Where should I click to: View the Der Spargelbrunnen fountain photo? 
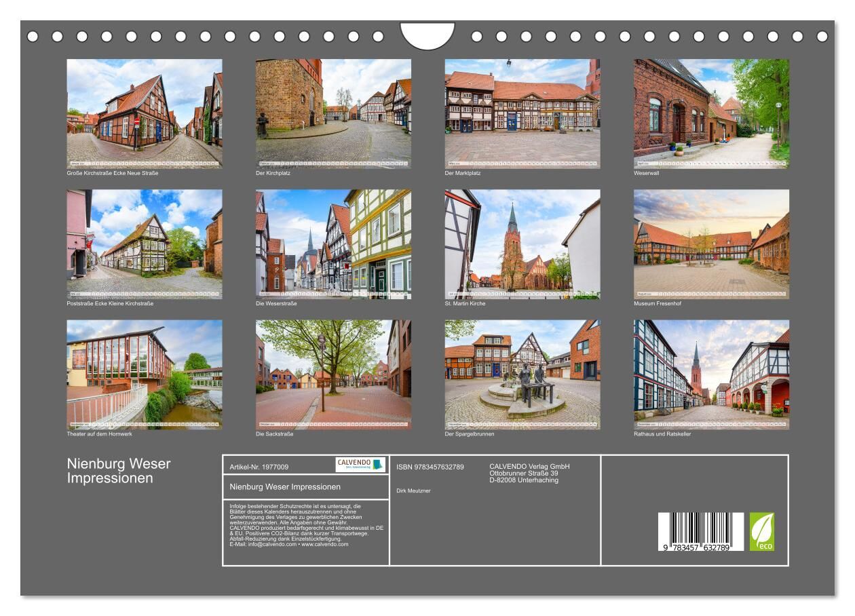tap(522, 374)
